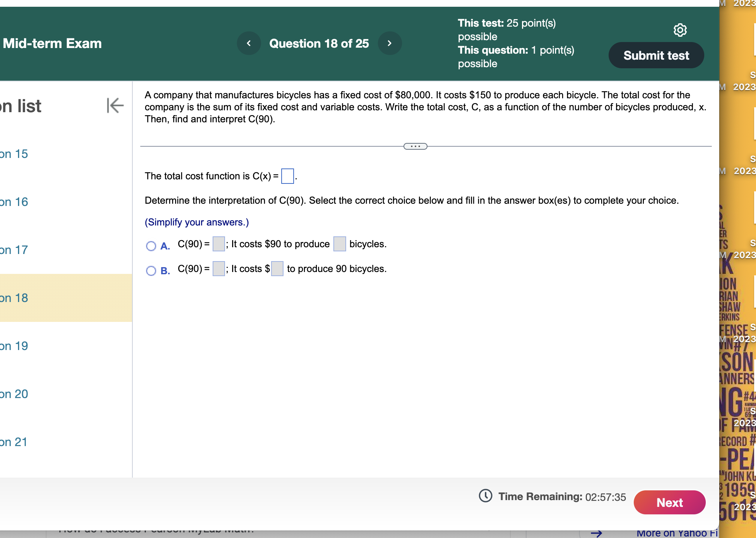Click choice A's C(90) answer box

pyautogui.click(x=219, y=244)
